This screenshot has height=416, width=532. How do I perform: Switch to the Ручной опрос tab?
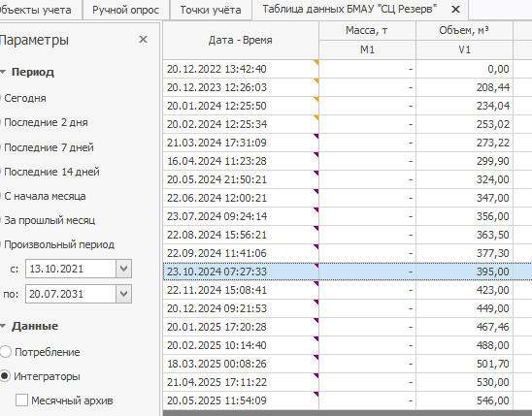[x=125, y=10]
